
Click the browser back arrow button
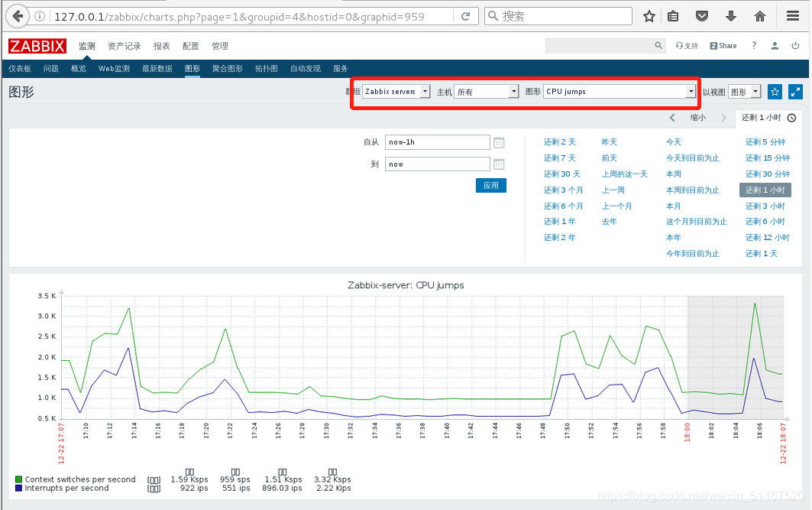click(18, 16)
